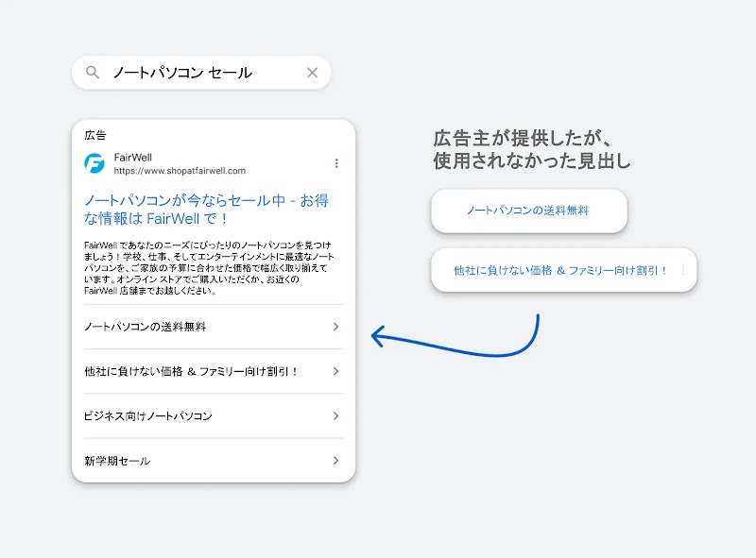
Task: Expand the 他社に負けない価格 sitelink chevron
Action: coord(335,372)
